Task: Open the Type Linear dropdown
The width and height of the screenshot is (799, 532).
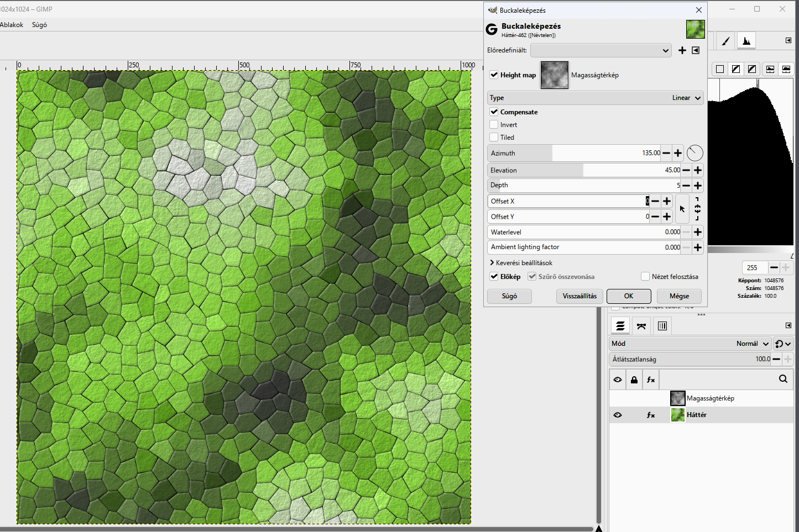Action: tap(596, 98)
